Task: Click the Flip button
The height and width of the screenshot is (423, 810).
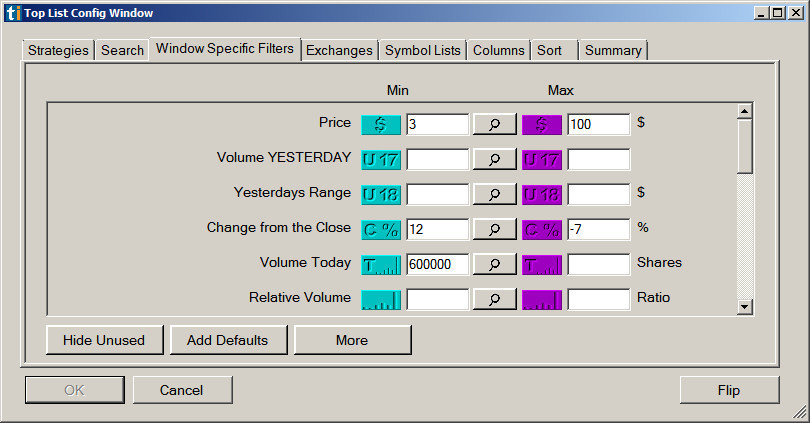Action: (x=729, y=390)
